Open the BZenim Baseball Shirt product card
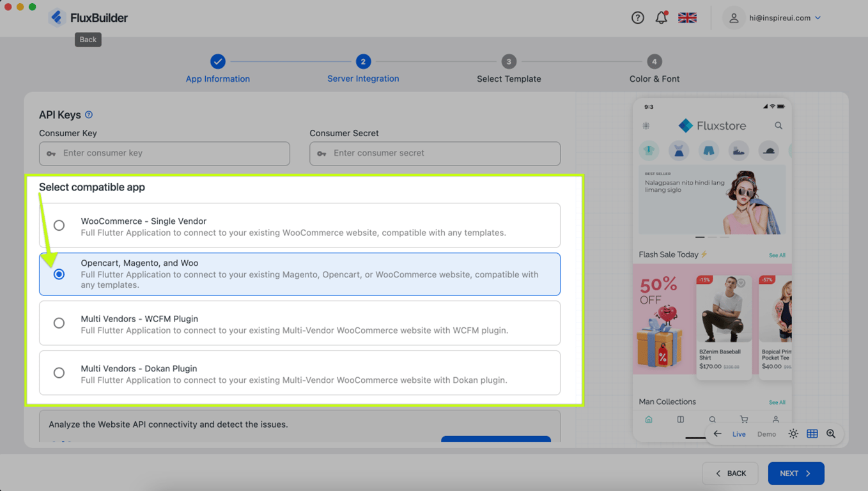This screenshot has width=868, height=491. (724, 326)
